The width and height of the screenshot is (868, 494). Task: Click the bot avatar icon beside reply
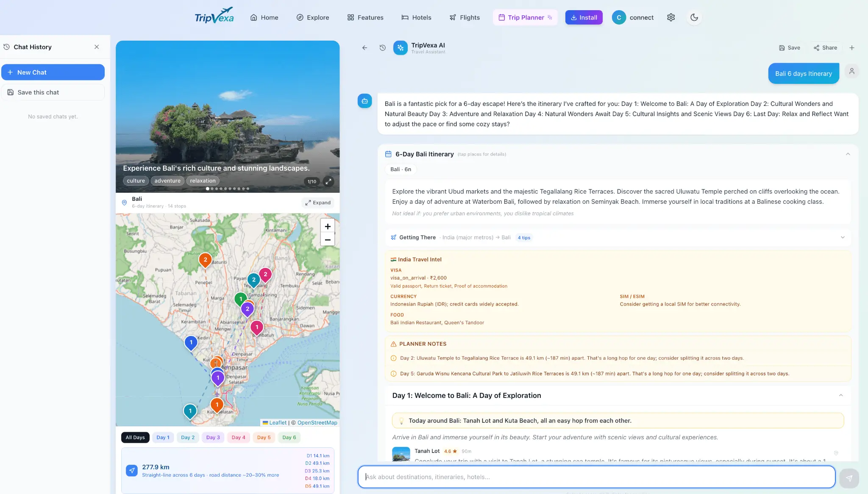coord(364,101)
